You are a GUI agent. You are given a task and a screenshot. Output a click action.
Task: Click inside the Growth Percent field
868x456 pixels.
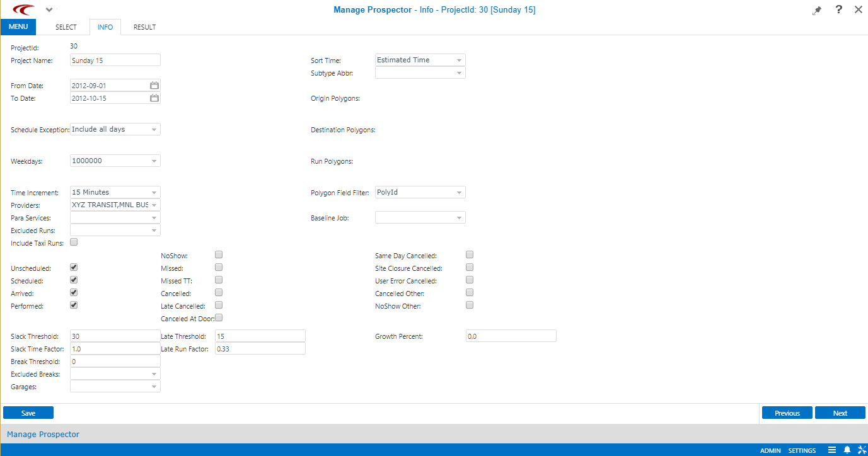point(511,335)
